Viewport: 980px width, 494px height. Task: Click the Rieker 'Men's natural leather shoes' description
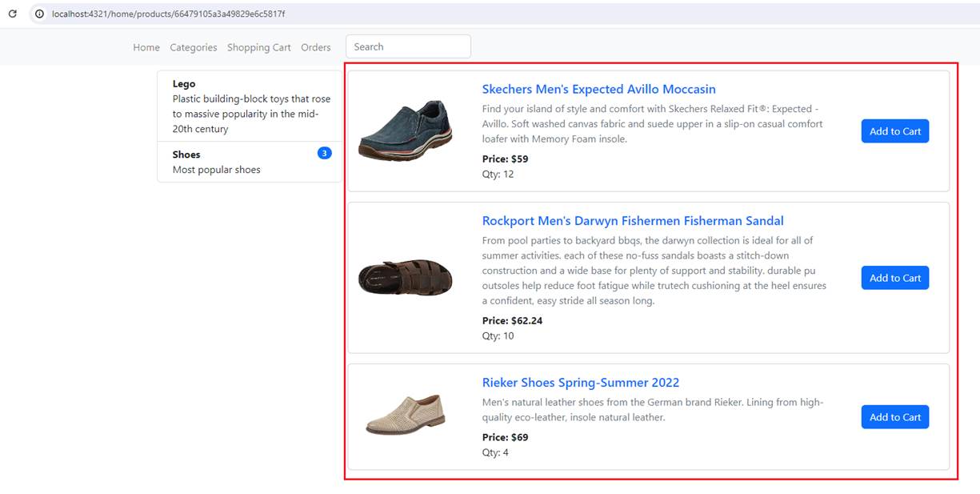[x=653, y=409]
